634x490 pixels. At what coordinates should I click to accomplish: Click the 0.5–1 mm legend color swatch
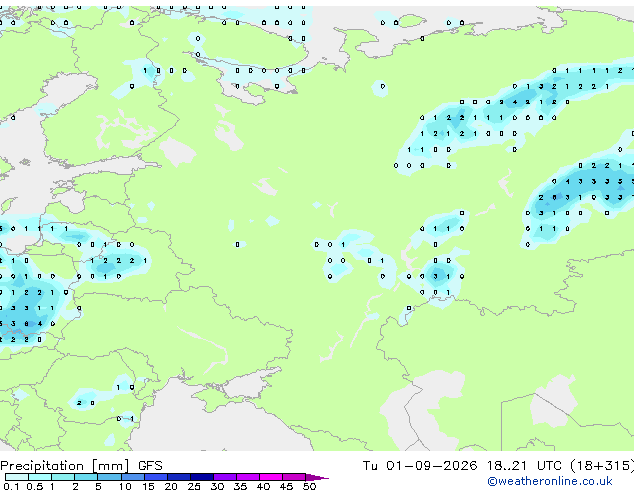pos(40,477)
